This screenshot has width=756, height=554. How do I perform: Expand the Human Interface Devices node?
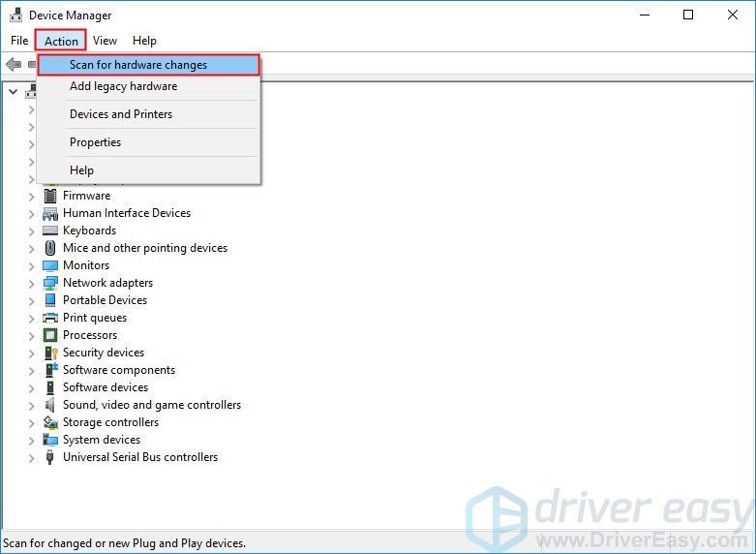coord(31,214)
